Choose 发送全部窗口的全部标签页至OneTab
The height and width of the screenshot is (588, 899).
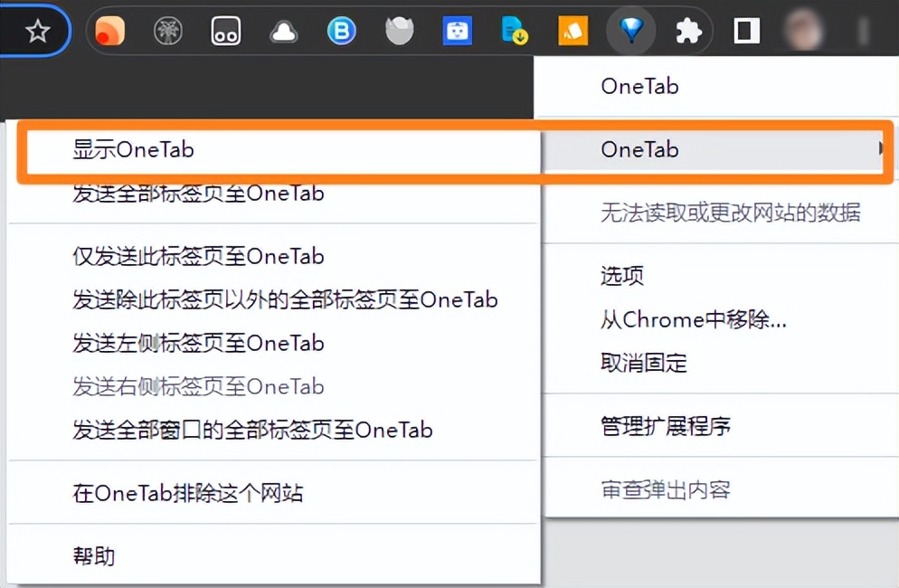click(x=274, y=431)
